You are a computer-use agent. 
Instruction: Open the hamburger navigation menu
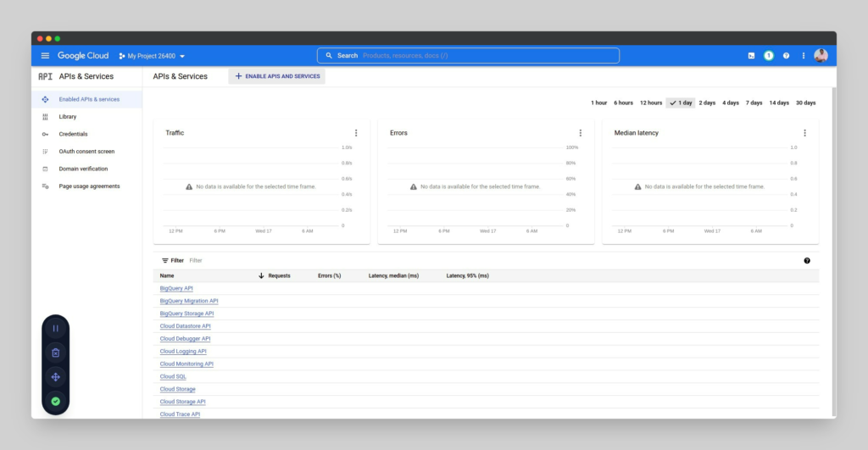[45, 55]
